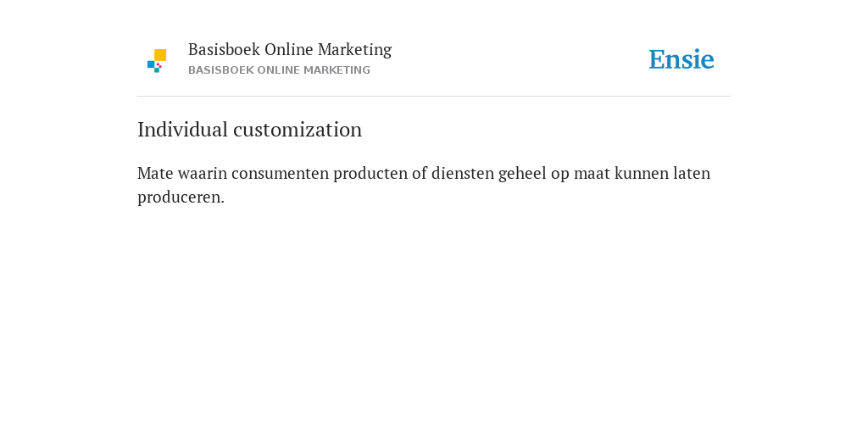Click the word customization in the heading

[x=298, y=130]
